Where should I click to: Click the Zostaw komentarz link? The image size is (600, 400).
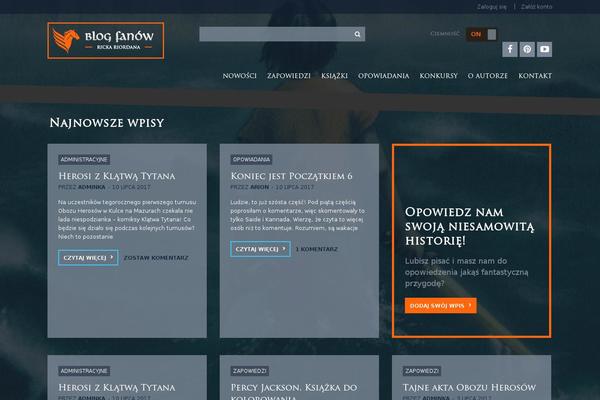point(156,258)
